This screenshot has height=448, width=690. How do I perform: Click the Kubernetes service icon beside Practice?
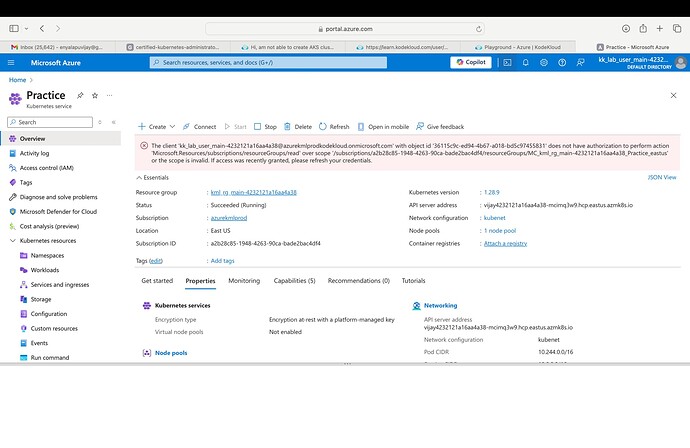pyautogui.click(x=15, y=99)
